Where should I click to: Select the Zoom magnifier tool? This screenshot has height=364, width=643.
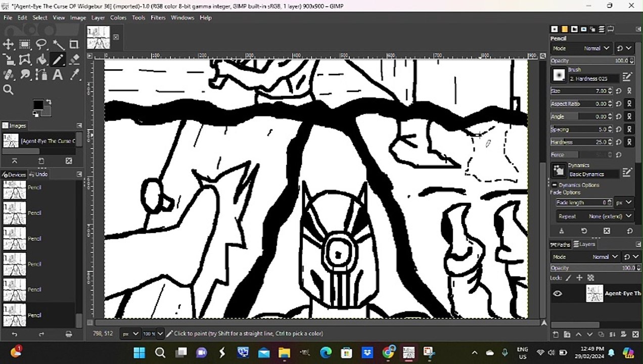click(9, 90)
